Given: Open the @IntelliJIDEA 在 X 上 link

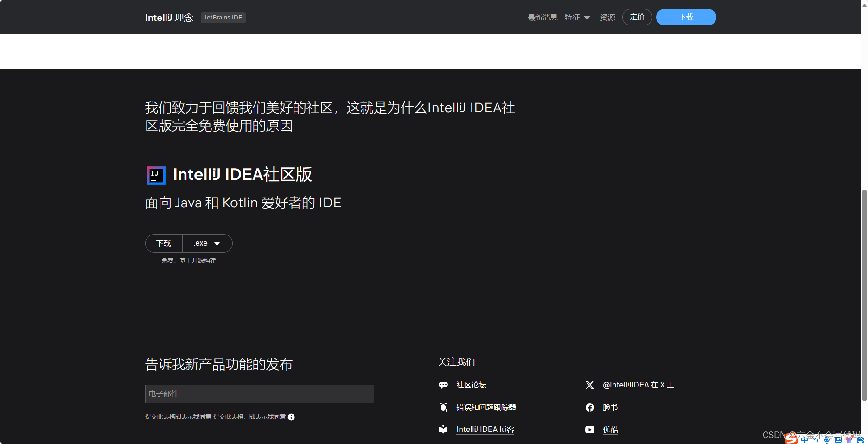Looking at the screenshot, I should point(638,385).
